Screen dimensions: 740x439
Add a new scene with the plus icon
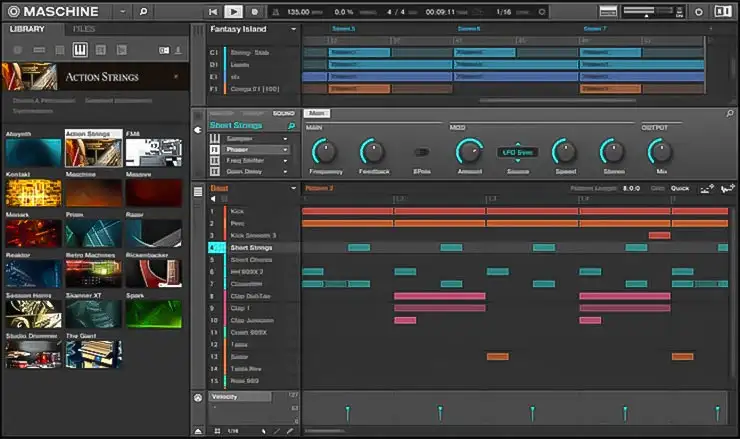point(711,29)
